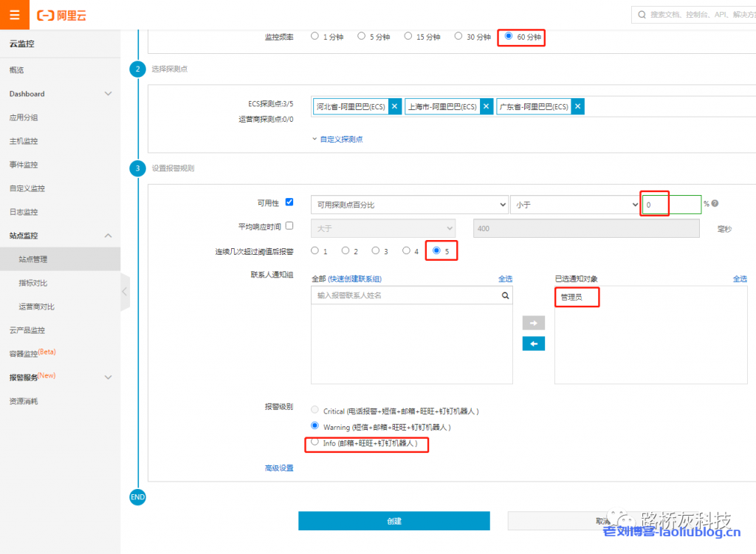Open the orange hamburger menu
The height and width of the screenshot is (554, 756).
coord(15,15)
